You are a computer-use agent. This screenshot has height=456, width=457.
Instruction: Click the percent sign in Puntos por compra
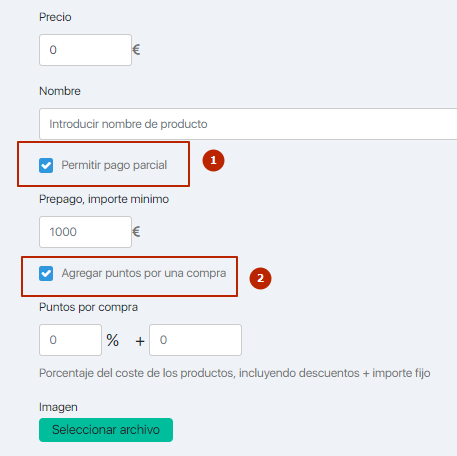113,340
